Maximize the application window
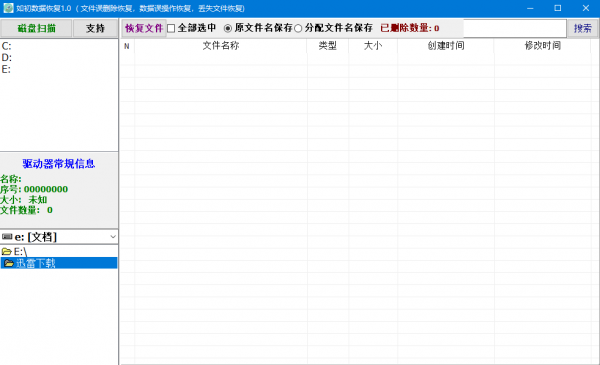 (x=558, y=8)
